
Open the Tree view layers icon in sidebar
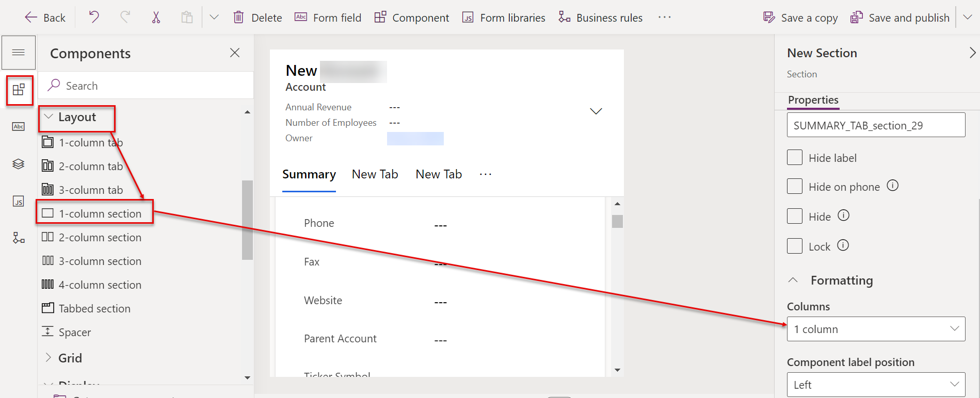click(x=19, y=164)
